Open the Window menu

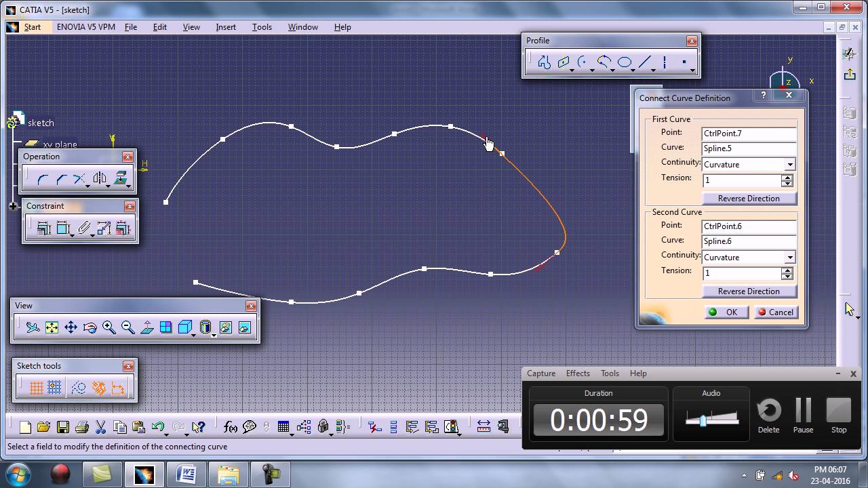pos(303,27)
